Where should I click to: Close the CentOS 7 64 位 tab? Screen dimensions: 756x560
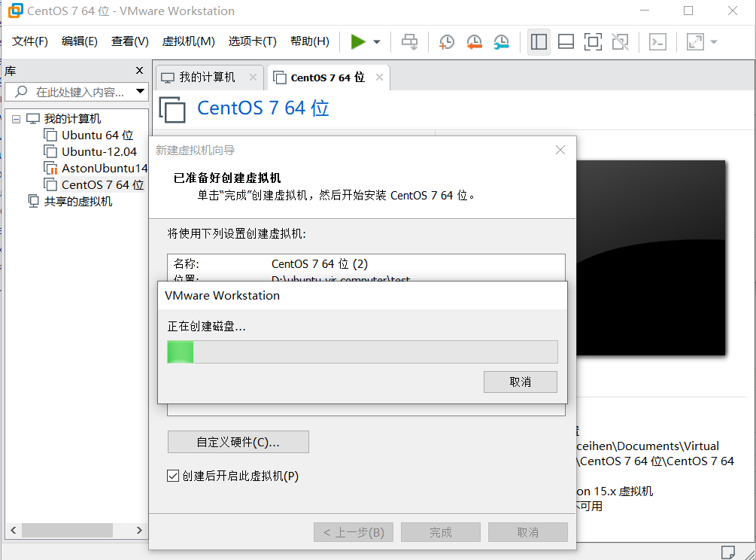(379, 78)
